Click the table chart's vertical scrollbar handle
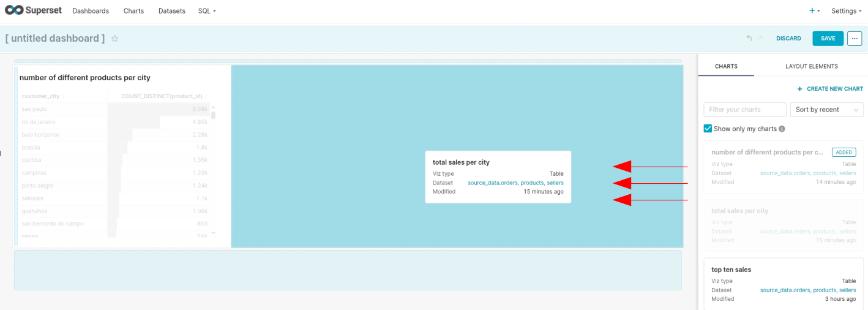The height and width of the screenshot is (310, 868). point(213,115)
